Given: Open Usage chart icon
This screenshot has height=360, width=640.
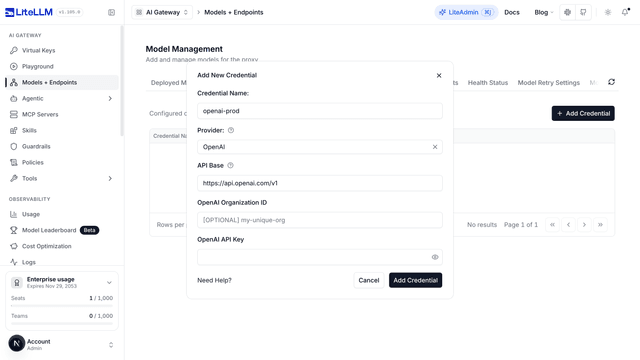Looking at the screenshot, I should click(14, 214).
